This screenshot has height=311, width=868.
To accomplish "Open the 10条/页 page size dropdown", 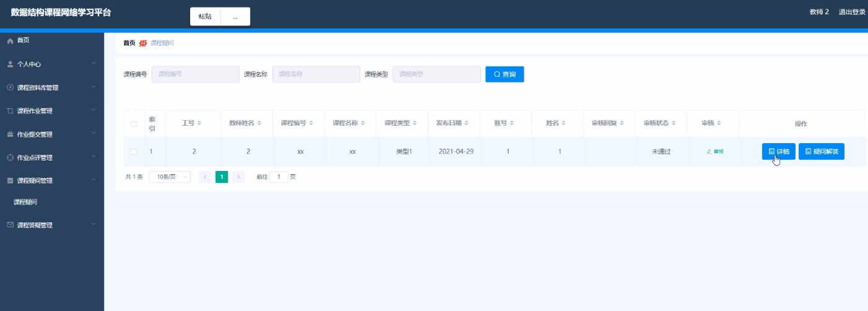I will tap(170, 177).
